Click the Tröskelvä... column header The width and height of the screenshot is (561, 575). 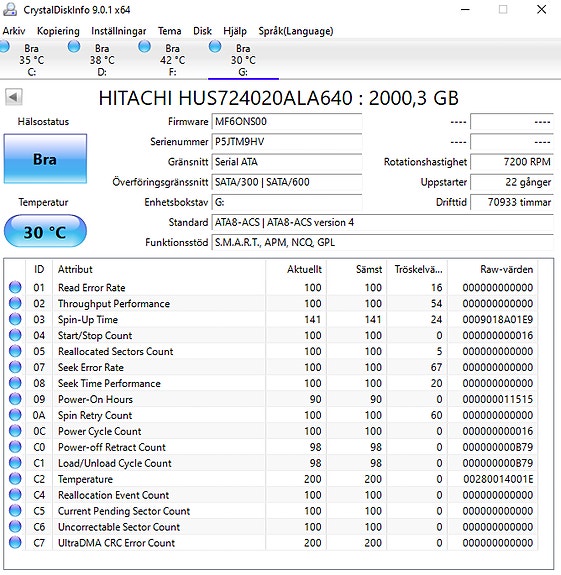click(417, 270)
